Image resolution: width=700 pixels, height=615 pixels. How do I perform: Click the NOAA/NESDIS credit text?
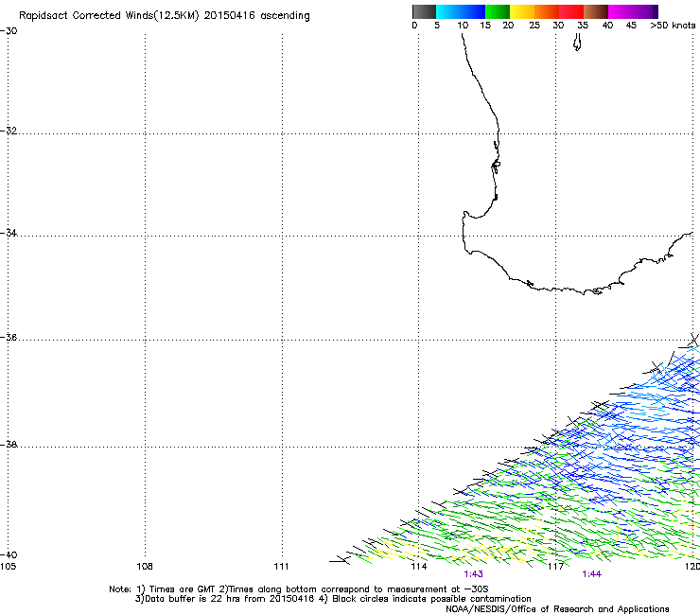(557, 609)
